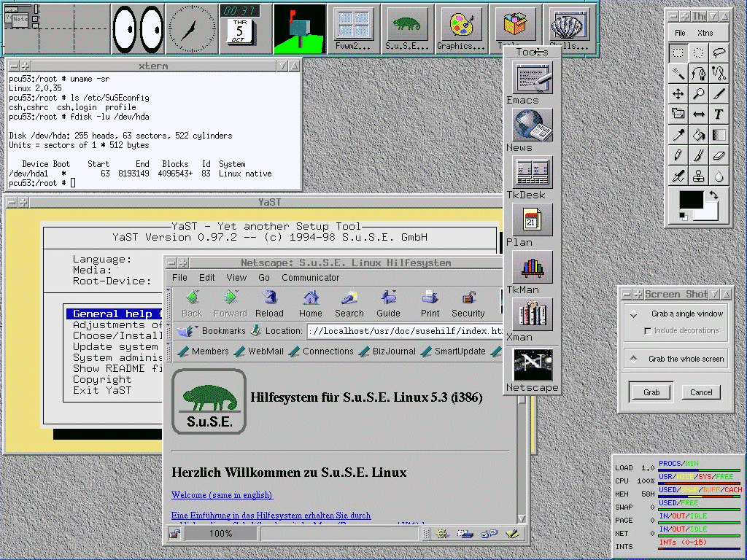The width and height of the screenshot is (747, 560).
Task: Follow the "Welcome (same in english)" link
Action: pyautogui.click(x=222, y=495)
